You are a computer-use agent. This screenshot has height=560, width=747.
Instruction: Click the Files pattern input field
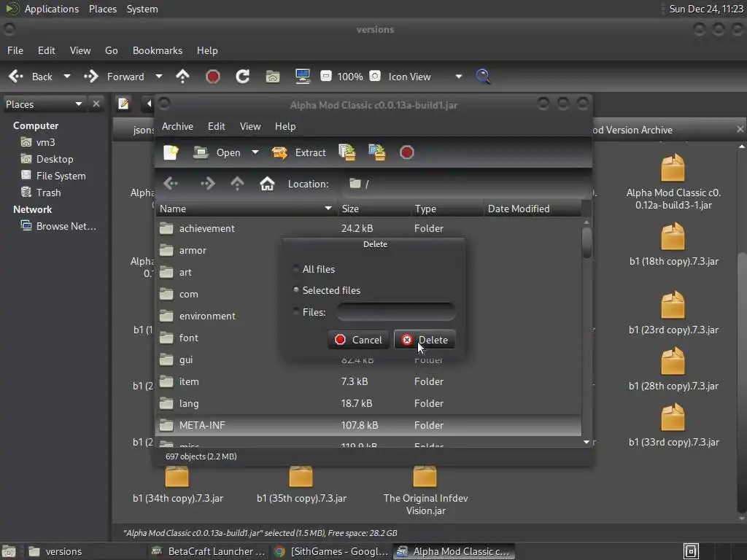[396, 312]
